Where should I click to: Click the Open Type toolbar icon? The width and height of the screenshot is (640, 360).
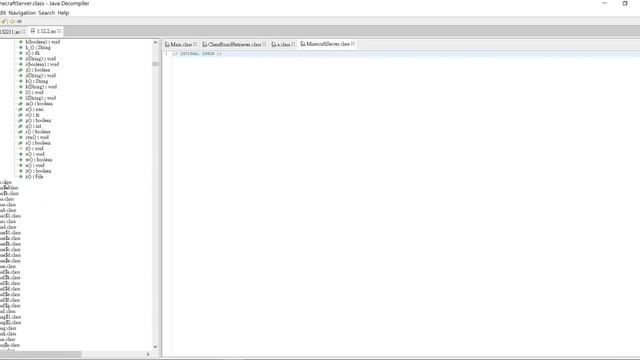click(4, 21)
